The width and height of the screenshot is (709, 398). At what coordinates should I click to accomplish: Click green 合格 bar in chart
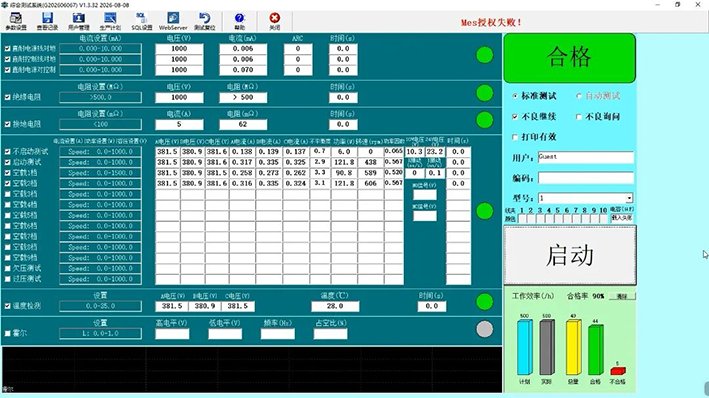(x=596, y=350)
